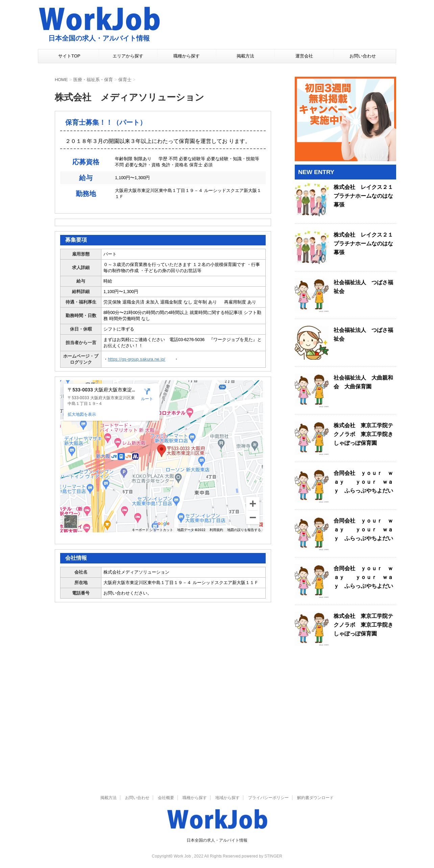434x868 pixels.
Task: Open first 社会福祉法人 つばさ福祉会 entry
Action: pos(363,287)
